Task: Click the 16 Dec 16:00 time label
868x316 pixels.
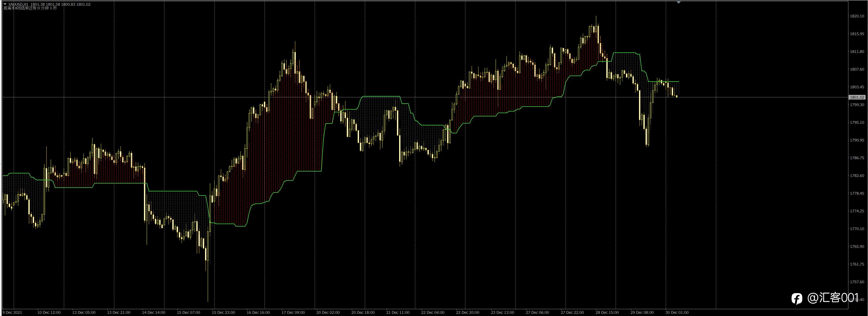Action: (x=258, y=313)
